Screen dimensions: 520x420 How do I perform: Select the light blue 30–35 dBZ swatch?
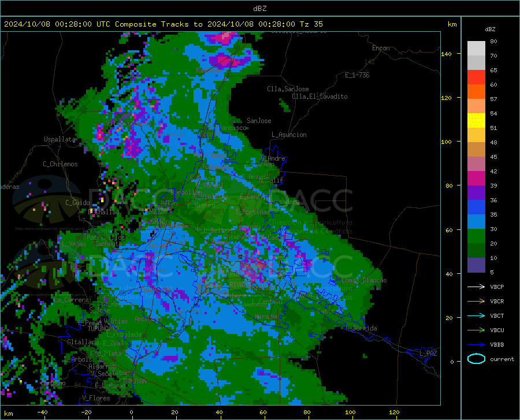[x=476, y=222]
